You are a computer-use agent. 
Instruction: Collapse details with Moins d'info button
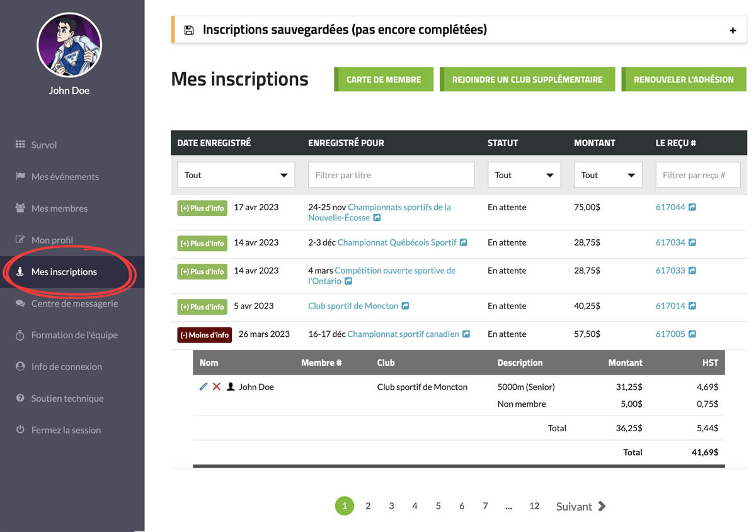point(204,335)
